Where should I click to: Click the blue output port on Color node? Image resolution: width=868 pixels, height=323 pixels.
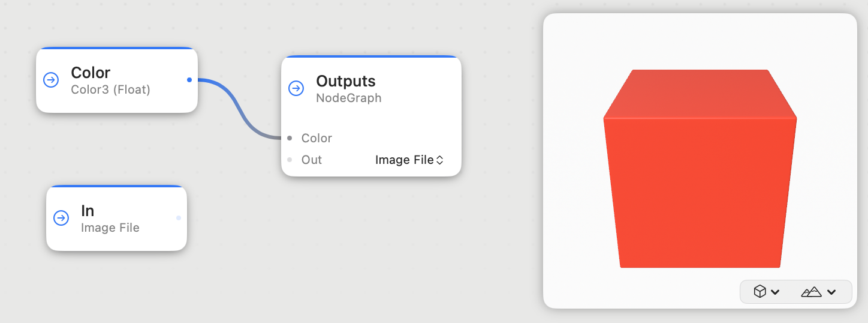tap(189, 80)
